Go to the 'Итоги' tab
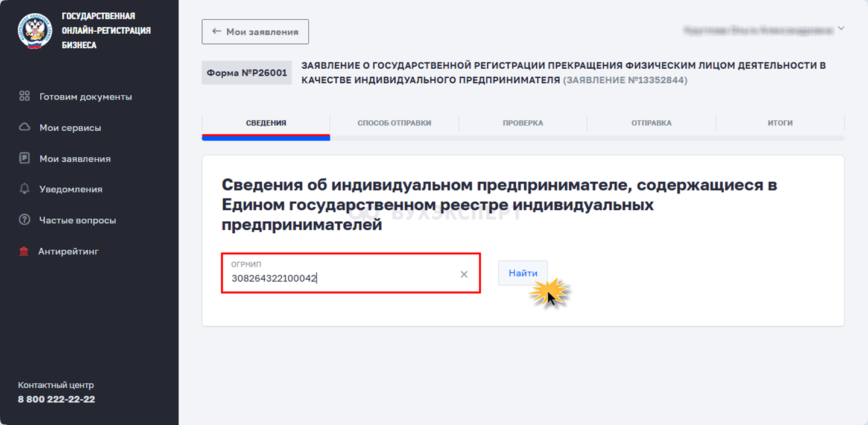The image size is (868, 425). (x=780, y=123)
